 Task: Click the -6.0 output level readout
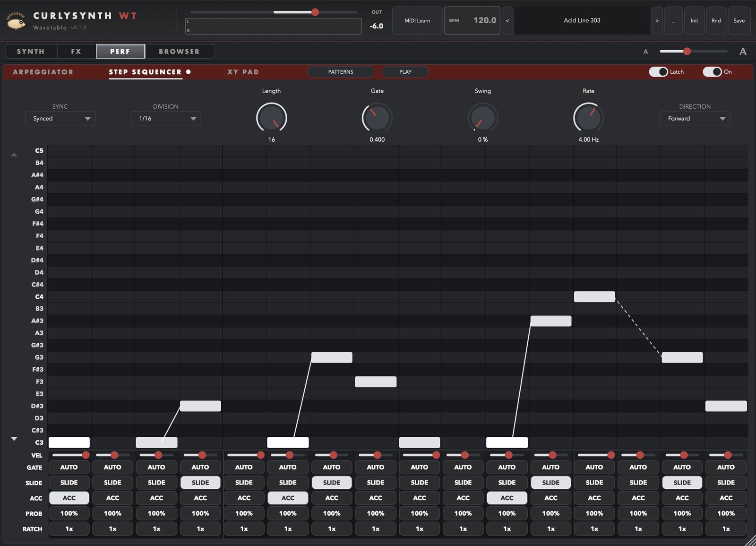click(377, 26)
